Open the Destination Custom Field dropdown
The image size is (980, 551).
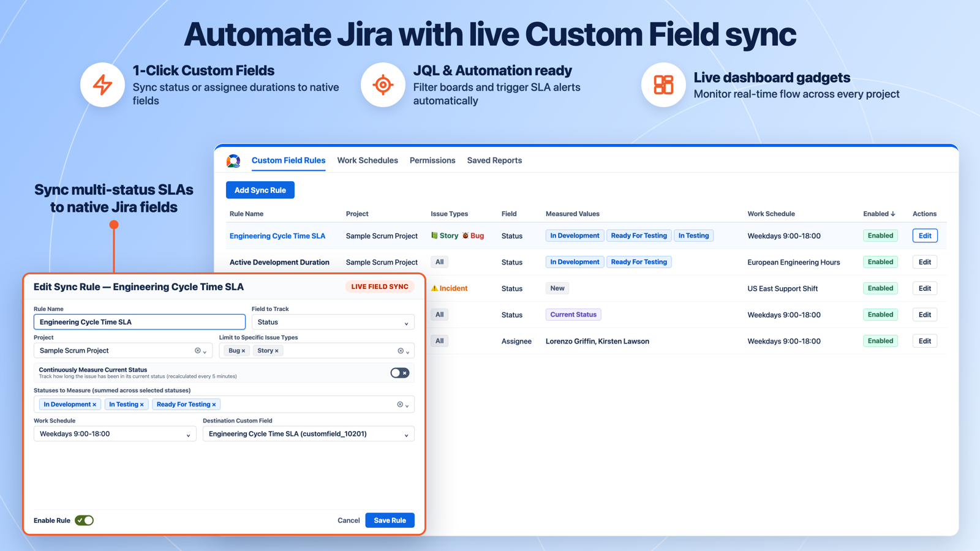pyautogui.click(x=309, y=434)
